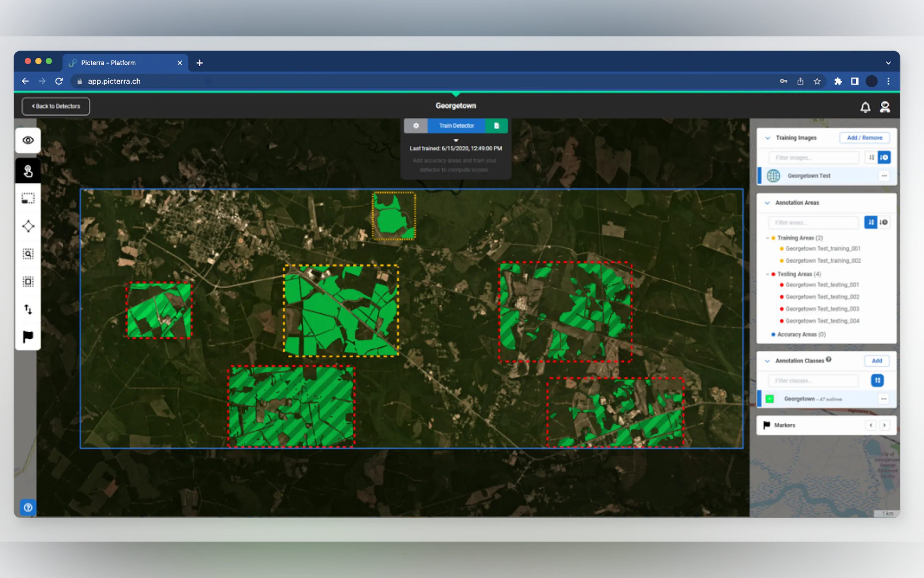Open the notifications bell
The width and height of the screenshot is (924, 578).
pyautogui.click(x=865, y=107)
